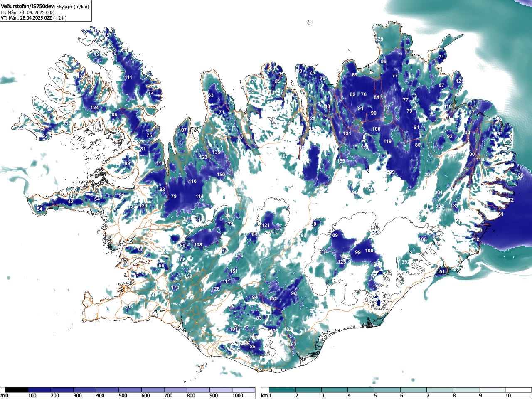The width and height of the screenshot is (532, 399).
Task: Click the 'Skyggni (m/km)' label
Action: 73,7
